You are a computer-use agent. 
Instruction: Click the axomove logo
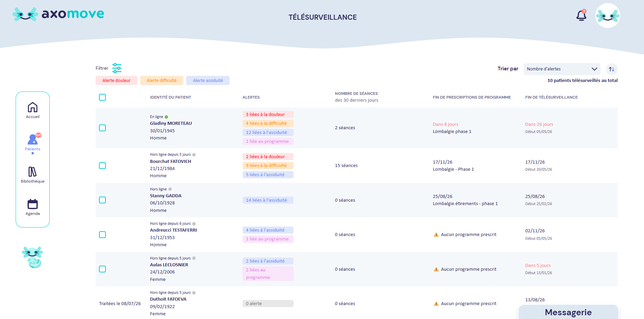coord(58,14)
